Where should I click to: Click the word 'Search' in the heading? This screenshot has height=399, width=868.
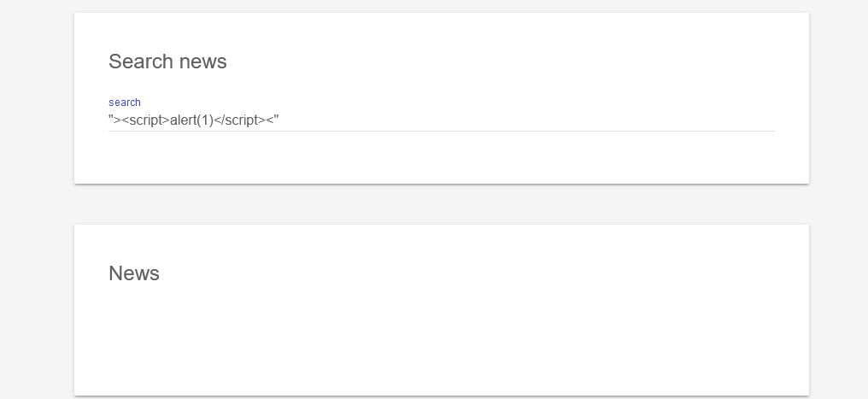pos(138,62)
